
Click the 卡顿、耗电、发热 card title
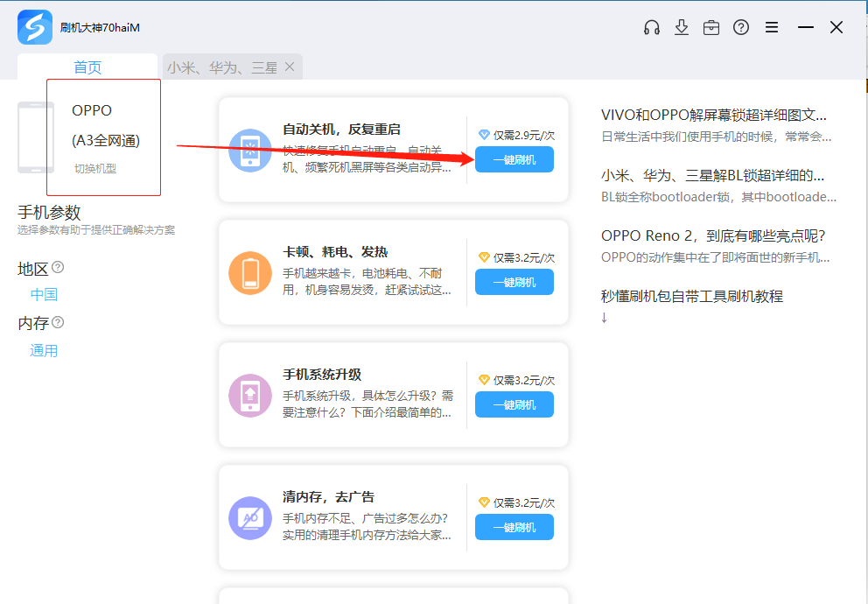(x=335, y=252)
